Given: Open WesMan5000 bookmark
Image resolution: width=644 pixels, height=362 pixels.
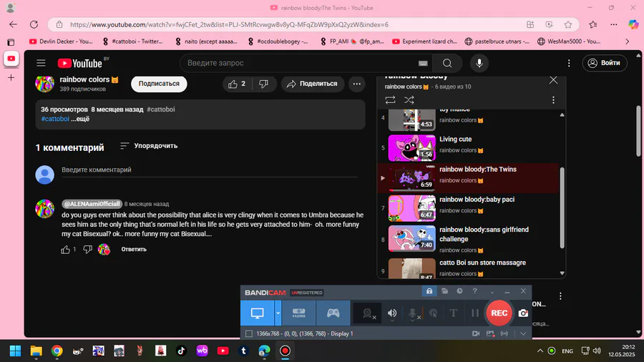Looking at the screenshot, I should (x=570, y=41).
